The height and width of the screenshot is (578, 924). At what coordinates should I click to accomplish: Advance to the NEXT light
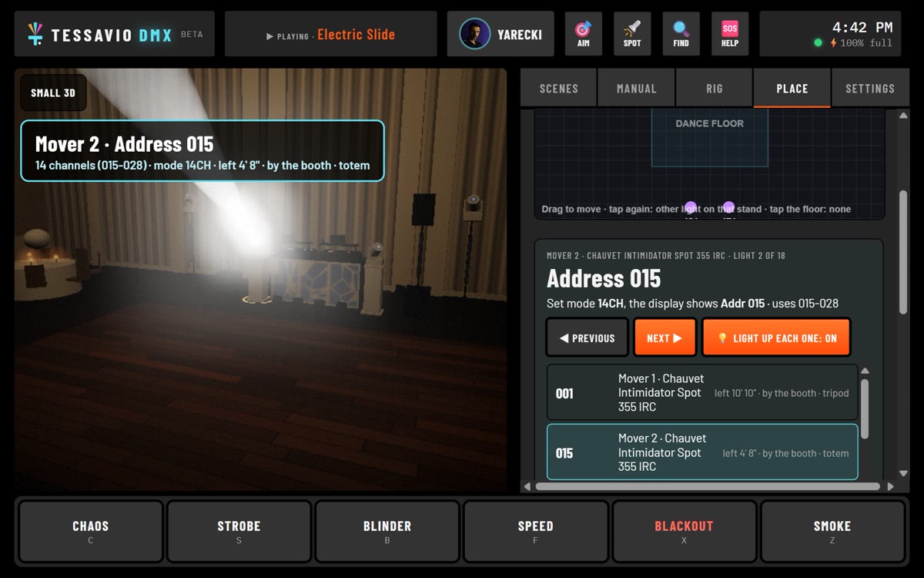pyautogui.click(x=665, y=338)
